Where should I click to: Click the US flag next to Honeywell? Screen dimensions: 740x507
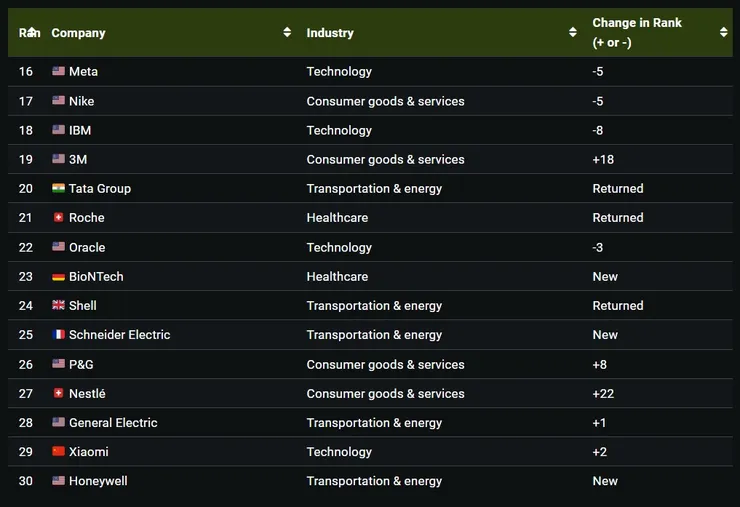pos(59,481)
